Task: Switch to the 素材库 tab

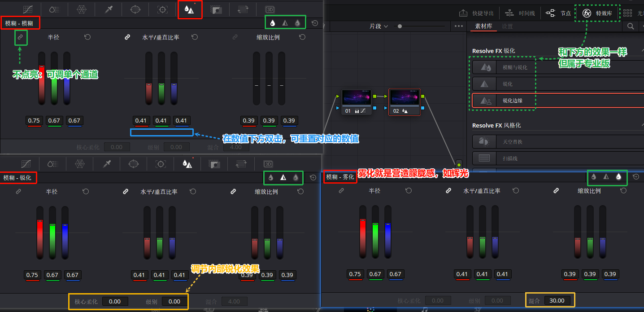Action: point(483,26)
